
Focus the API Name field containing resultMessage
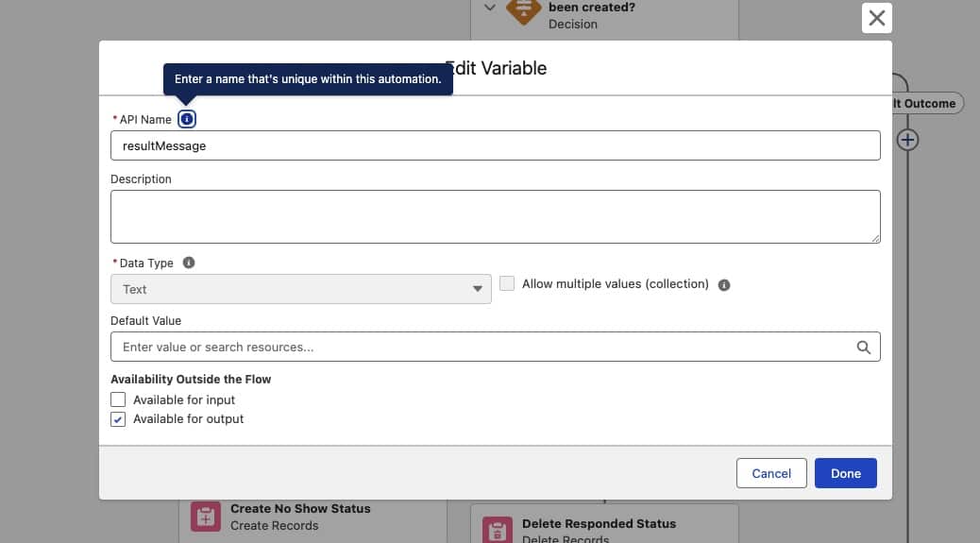point(495,145)
